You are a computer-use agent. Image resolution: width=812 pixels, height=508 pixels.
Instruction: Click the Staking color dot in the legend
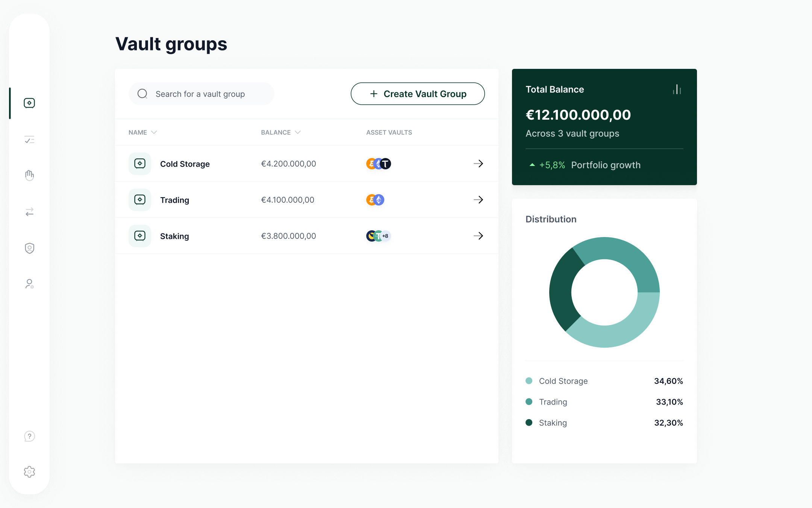(x=529, y=423)
